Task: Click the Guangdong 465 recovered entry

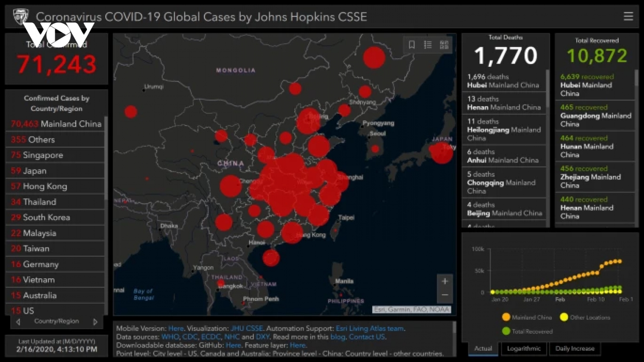Action: [595, 115]
